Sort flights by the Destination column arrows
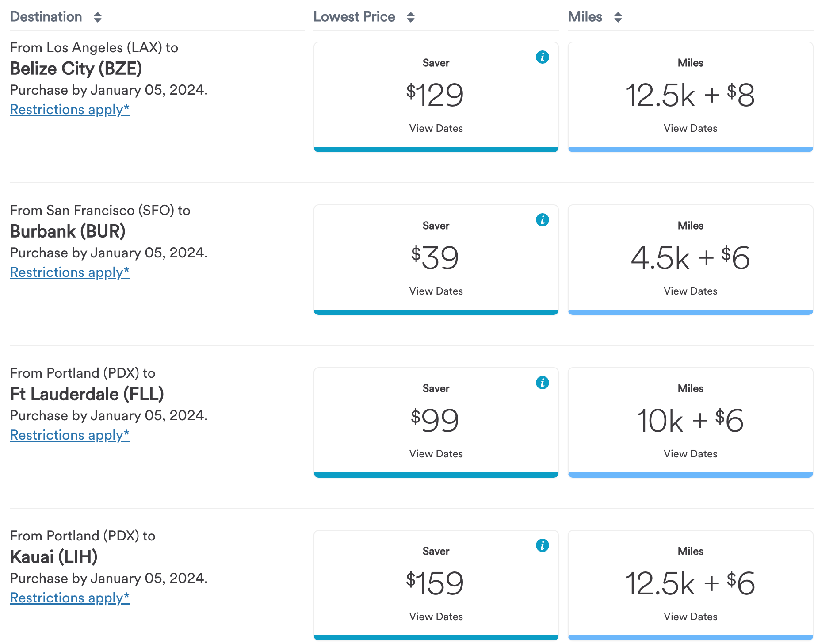 tap(98, 17)
